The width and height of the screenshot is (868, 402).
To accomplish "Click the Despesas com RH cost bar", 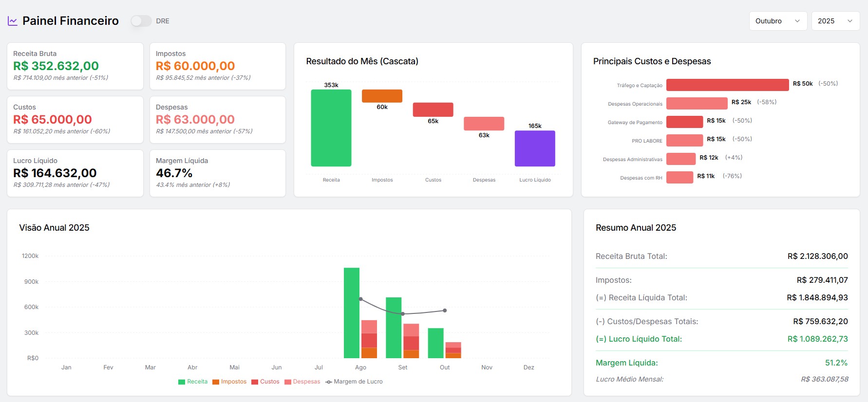I will [679, 177].
